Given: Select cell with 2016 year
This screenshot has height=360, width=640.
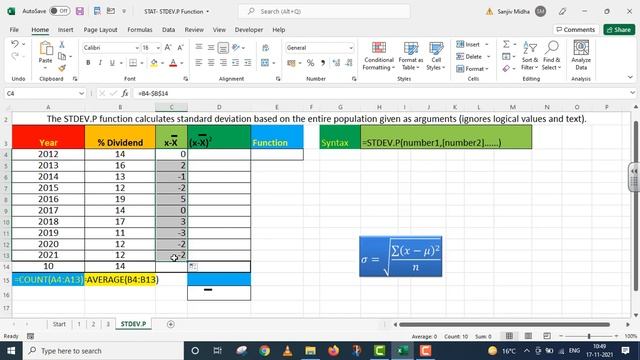Looking at the screenshot, I should tap(48, 199).
